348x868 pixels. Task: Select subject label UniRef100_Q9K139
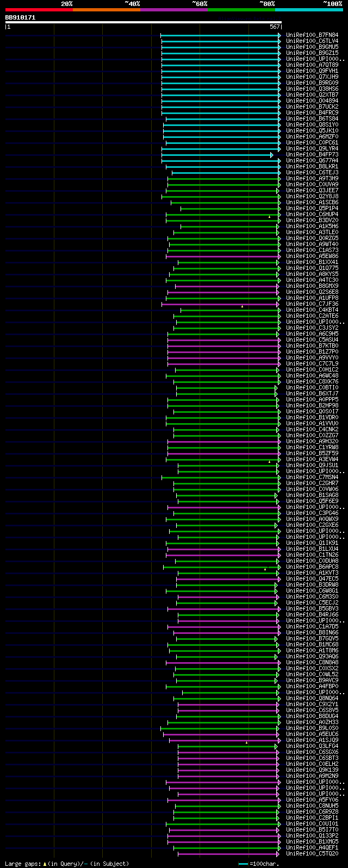[x=312, y=770]
